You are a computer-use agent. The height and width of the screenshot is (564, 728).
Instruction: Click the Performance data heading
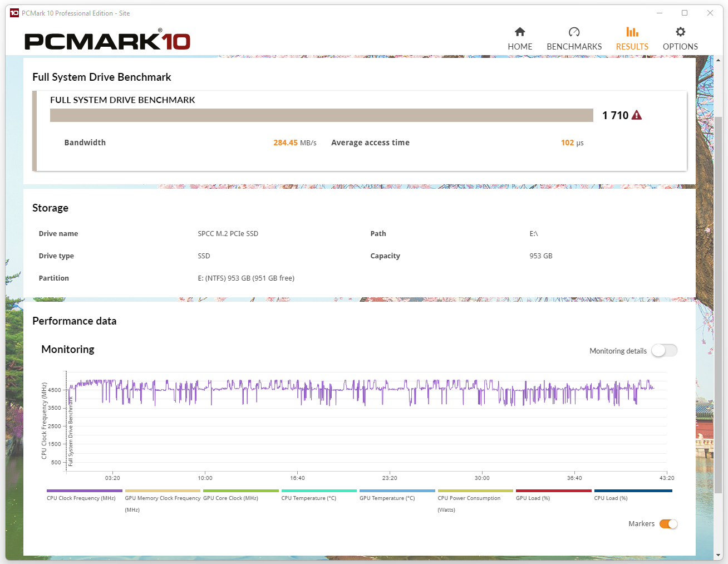pyautogui.click(x=75, y=321)
